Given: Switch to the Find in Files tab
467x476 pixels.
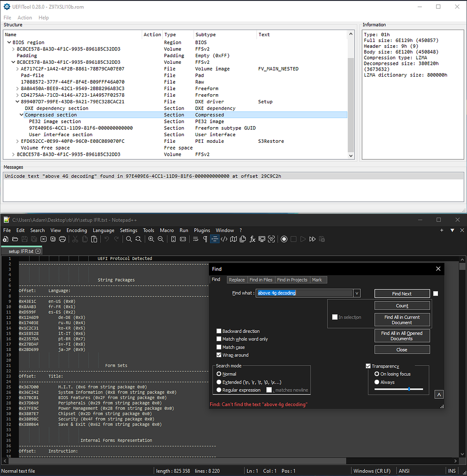Looking at the screenshot, I should coord(261,280).
